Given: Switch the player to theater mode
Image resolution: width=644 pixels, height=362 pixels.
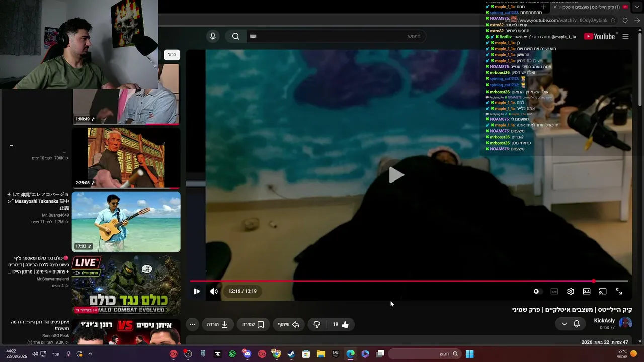Looking at the screenshot, I should tap(587, 291).
